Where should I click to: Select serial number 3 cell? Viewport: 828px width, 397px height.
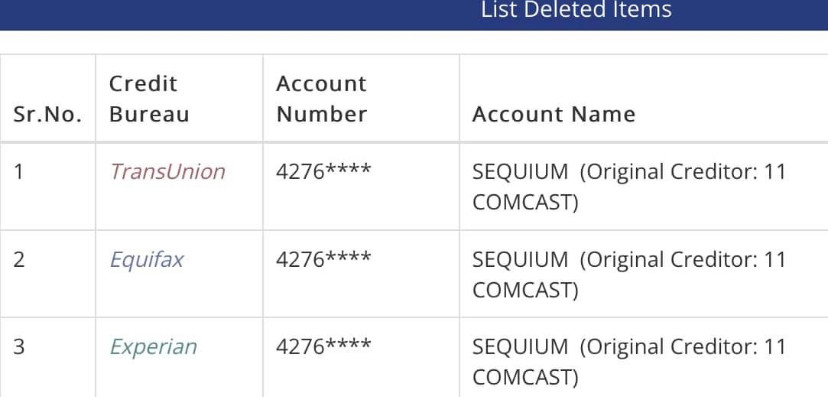[x=18, y=347]
